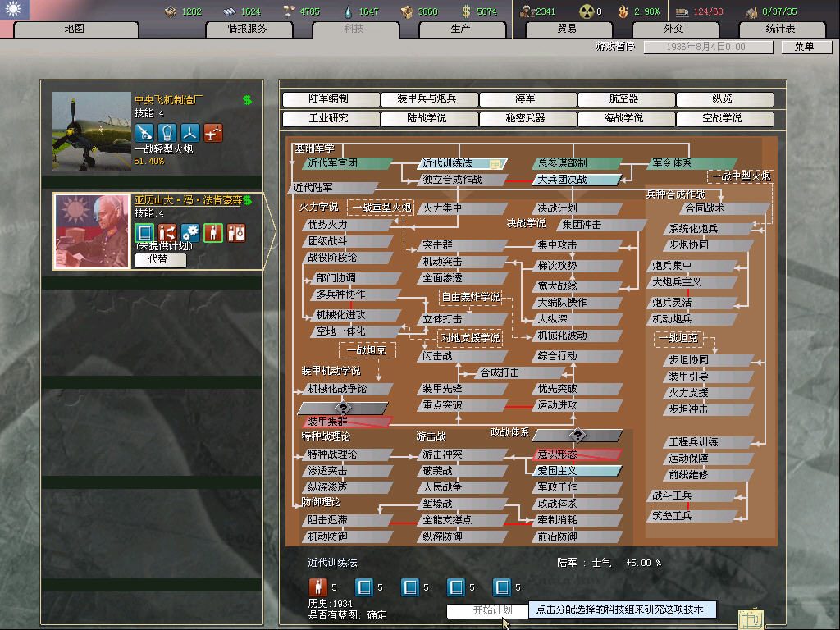Click the question-mark tech tile above 装甲集群
840x630 pixels.
344,408
